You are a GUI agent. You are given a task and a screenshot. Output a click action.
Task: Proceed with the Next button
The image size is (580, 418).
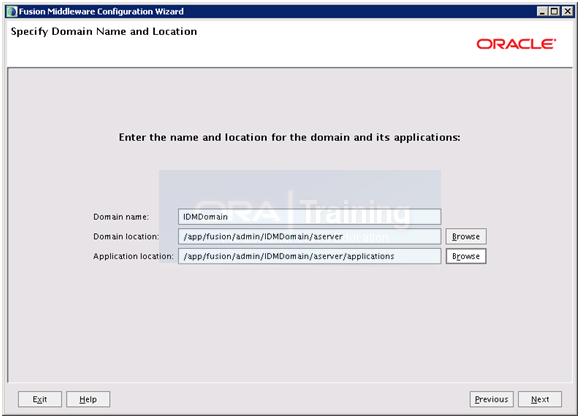(540, 399)
